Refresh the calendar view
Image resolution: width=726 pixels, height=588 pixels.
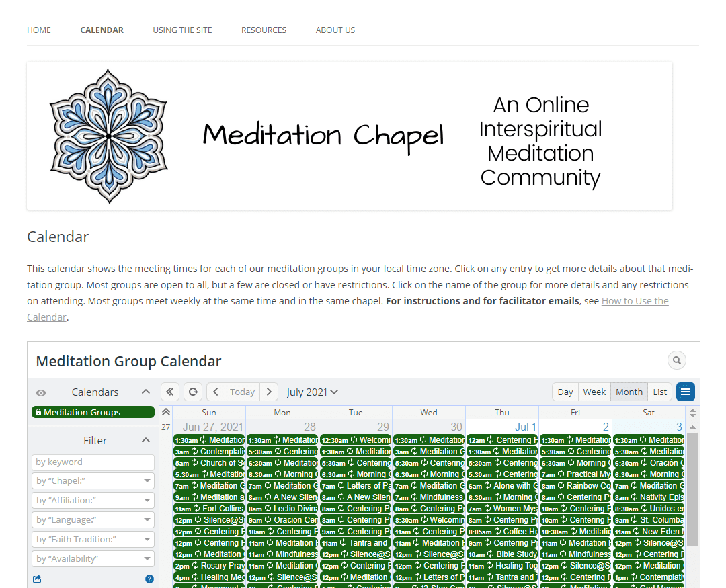tap(193, 392)
